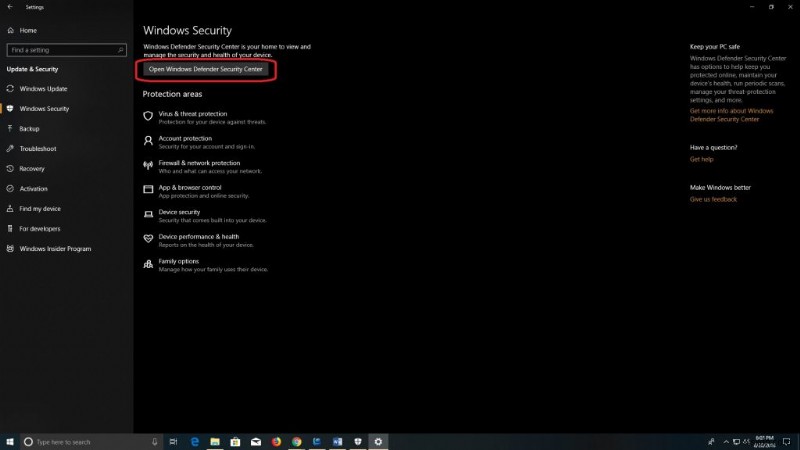Open Windows Update in sidebar
This screenshot has width=800, height=450.
37,89
